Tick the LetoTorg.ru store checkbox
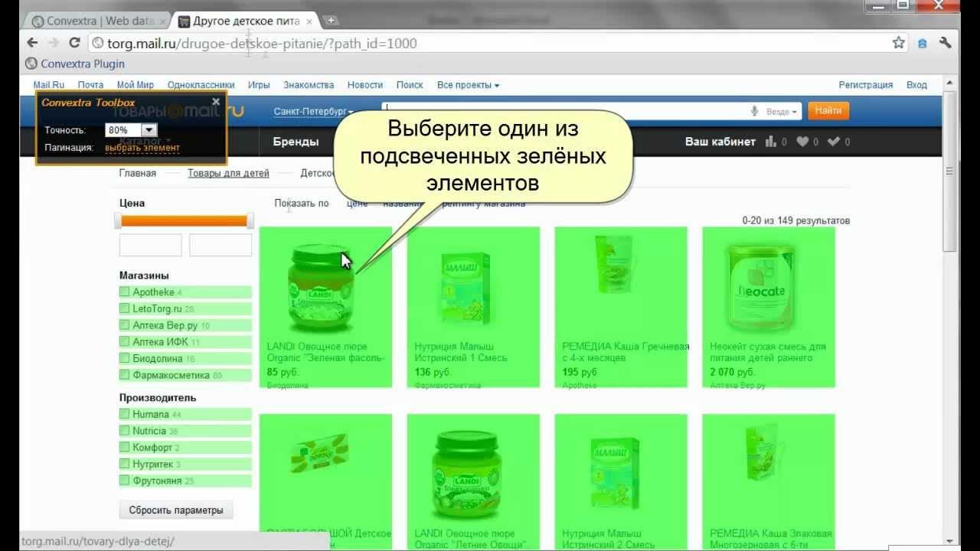This screenshot has height=551, width=980. coord(125,308)
